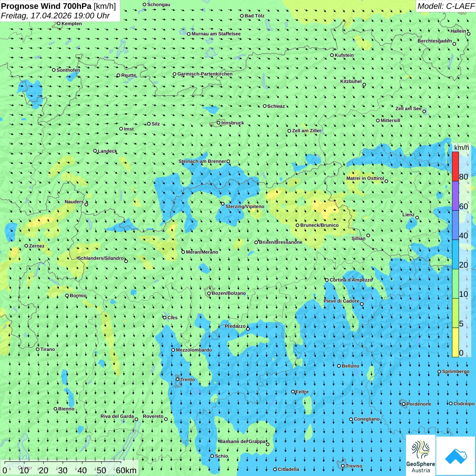Click the Murnau am Staffelsee label

coord(216,34)
